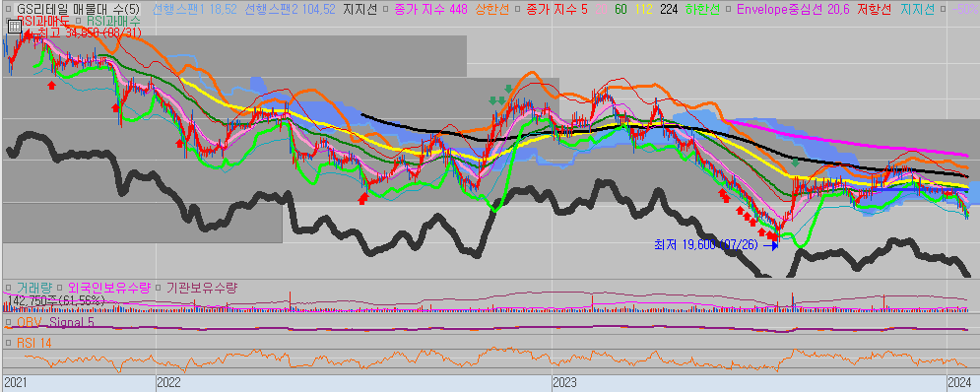Viewport: 980px width, 392px height.
Task: Toggle the GS리테일 매물대 indicator box
Action: (9, 9)
